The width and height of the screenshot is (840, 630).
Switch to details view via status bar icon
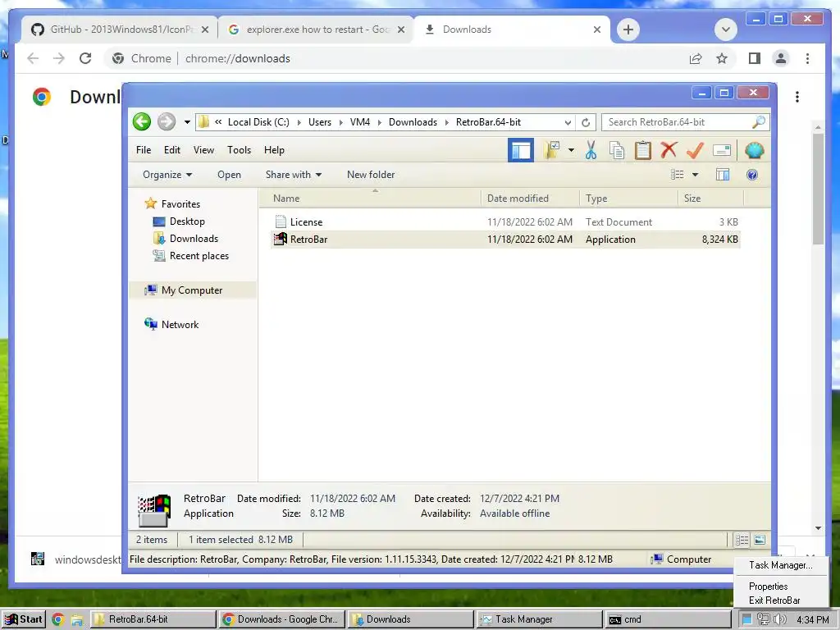(x=742, y=540)
